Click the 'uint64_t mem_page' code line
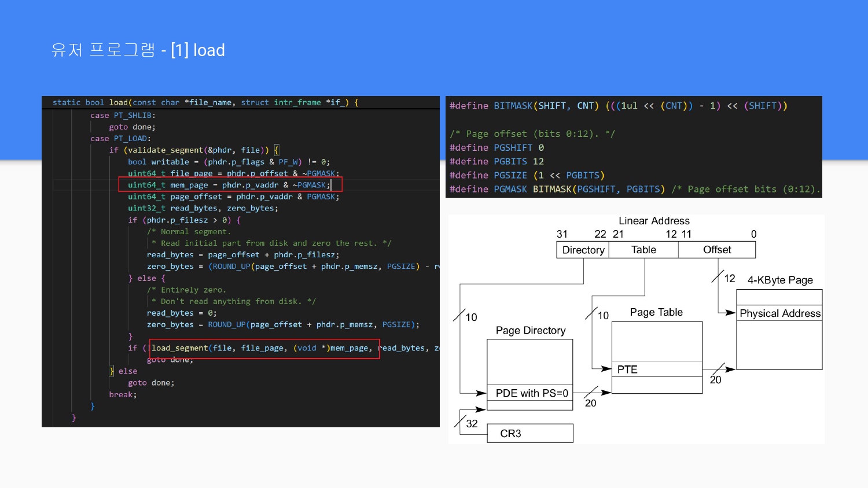This screenshot has width=868, height=488. coord(229,185)
